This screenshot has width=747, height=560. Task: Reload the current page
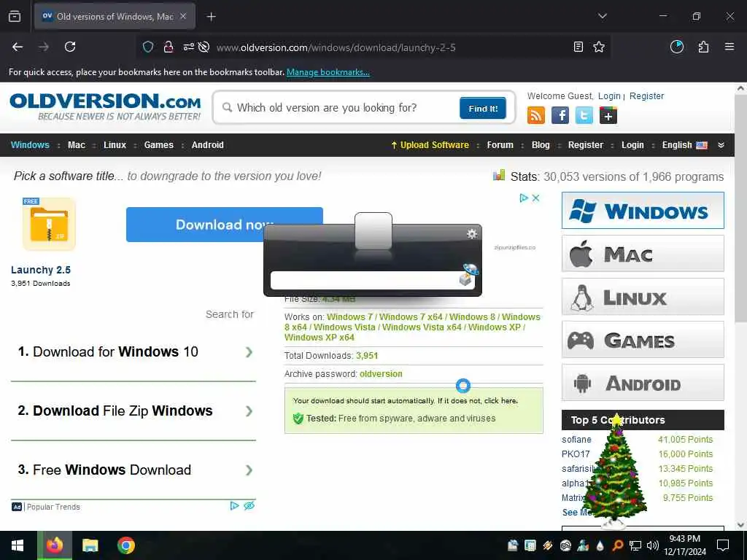[x=70, y=47]
